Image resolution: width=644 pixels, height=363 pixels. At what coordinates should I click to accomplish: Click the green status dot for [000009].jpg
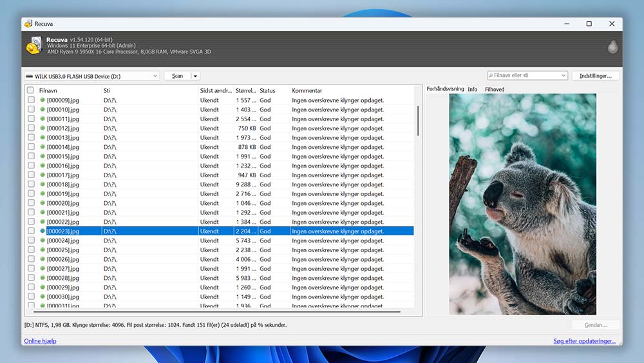[43, 100]
